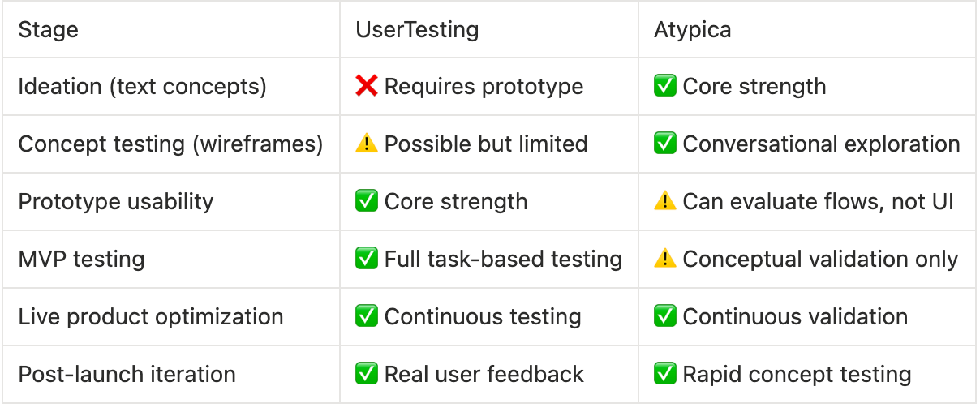This screenshot has width=980, height=412.
Task: Click the Atypica column header
Action: (x=692, y=30)
